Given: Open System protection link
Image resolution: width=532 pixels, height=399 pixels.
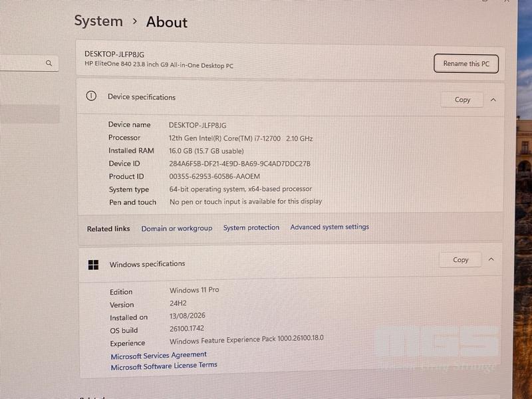Looking at the screenshot, I should (x=251, y=227).
